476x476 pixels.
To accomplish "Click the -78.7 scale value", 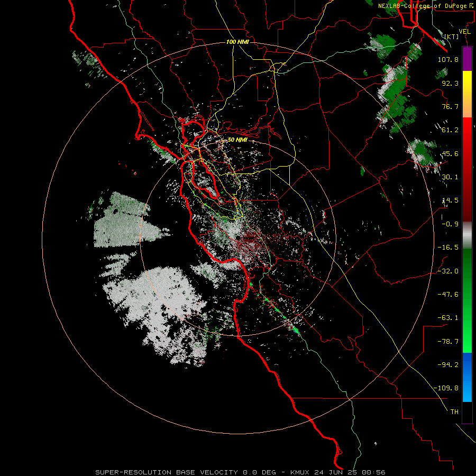I will click(x=448, y=342).
